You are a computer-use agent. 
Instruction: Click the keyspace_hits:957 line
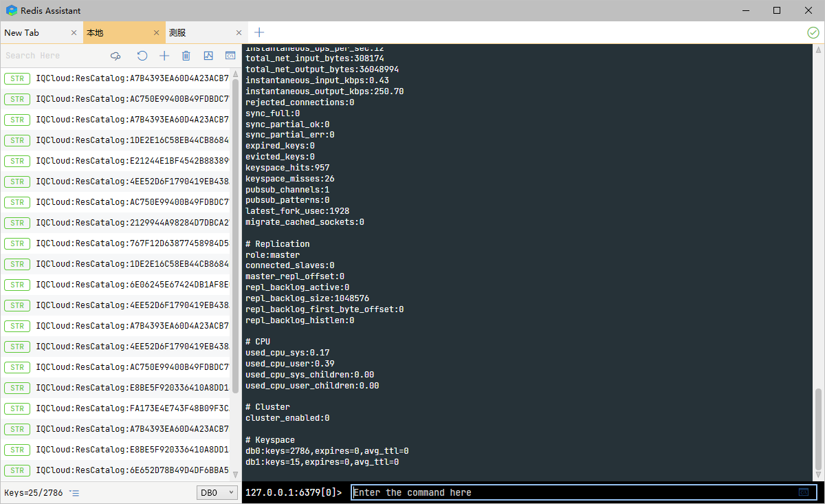(287, 168)
